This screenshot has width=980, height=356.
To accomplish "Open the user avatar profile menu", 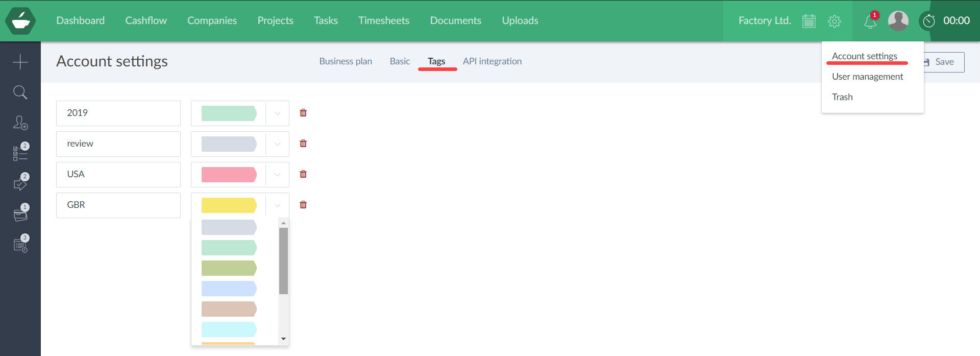I will [898, 21].
